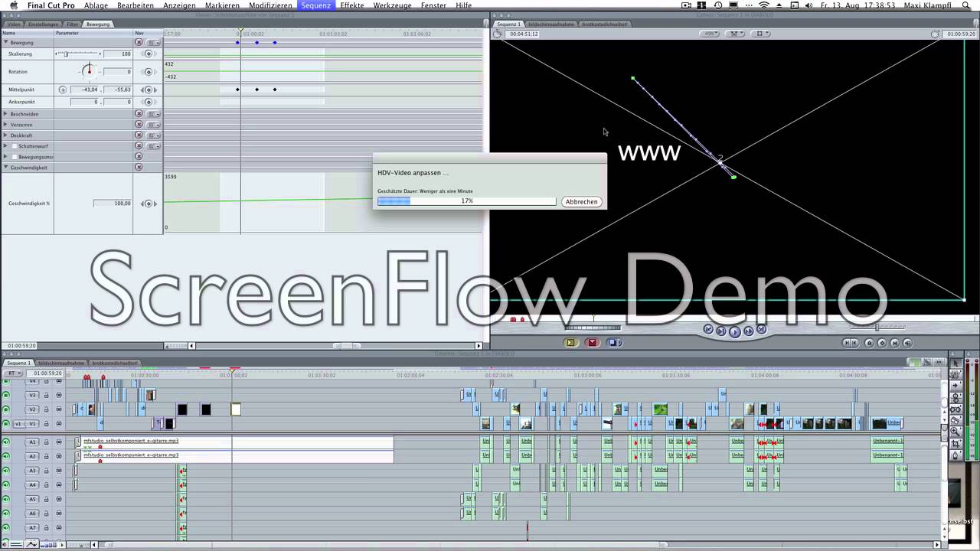Click the Skalierung value field showing 100
The height and width of the screenshot is (551, 980).
(x=117, y=54)
